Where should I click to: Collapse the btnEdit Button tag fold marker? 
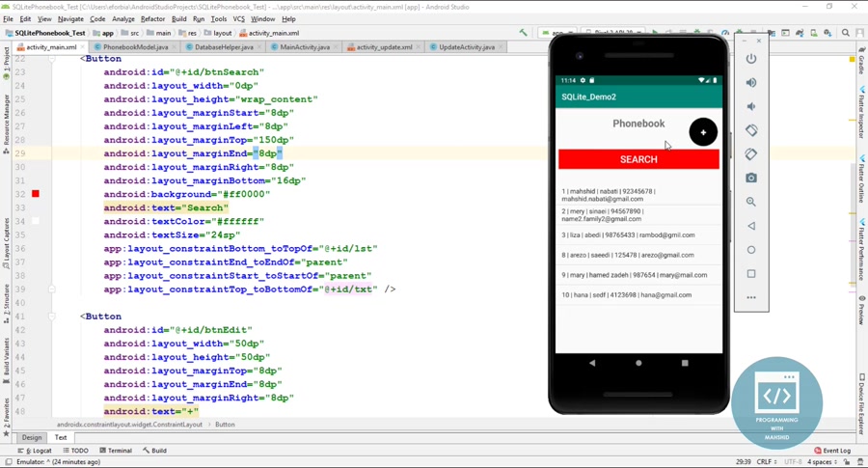[x=52, y=317]
